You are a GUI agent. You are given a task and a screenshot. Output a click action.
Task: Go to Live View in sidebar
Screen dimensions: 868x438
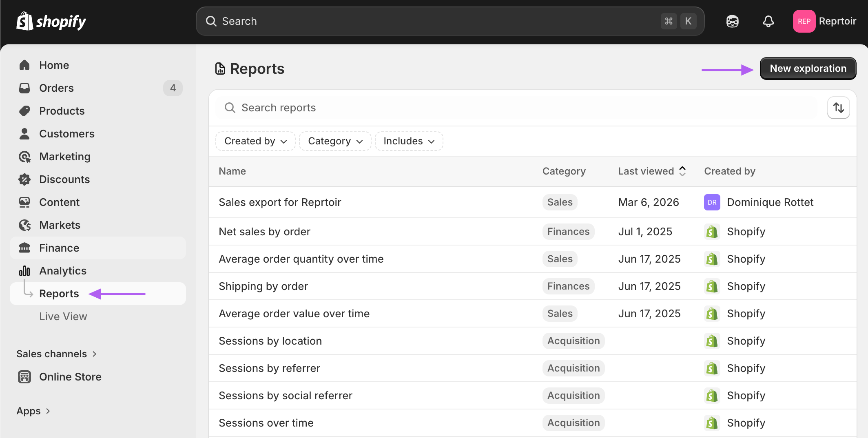(x=63, y=316)
